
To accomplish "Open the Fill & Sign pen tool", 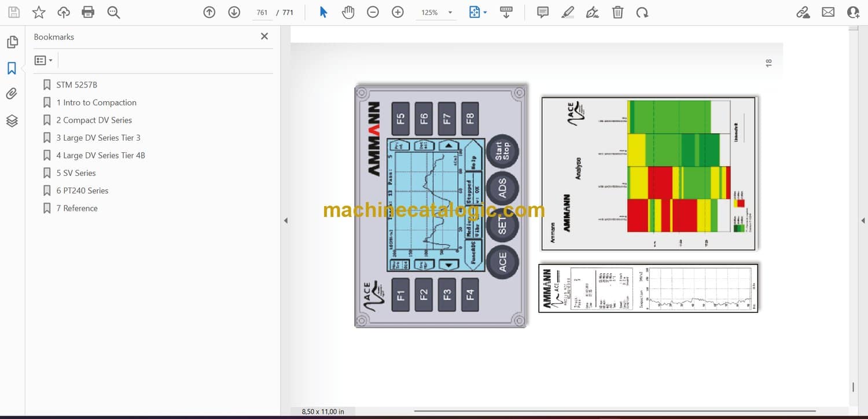I will (x=593, y=12).
